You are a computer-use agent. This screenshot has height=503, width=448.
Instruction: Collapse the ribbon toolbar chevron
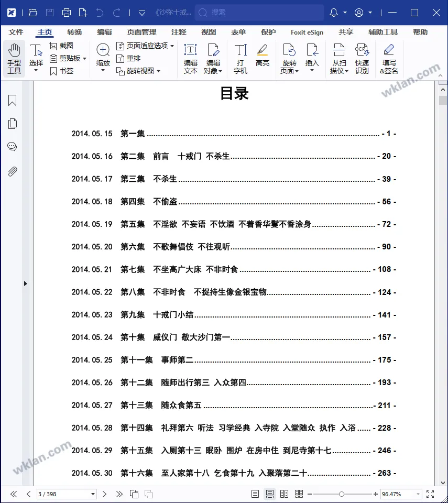pos(440,75)
